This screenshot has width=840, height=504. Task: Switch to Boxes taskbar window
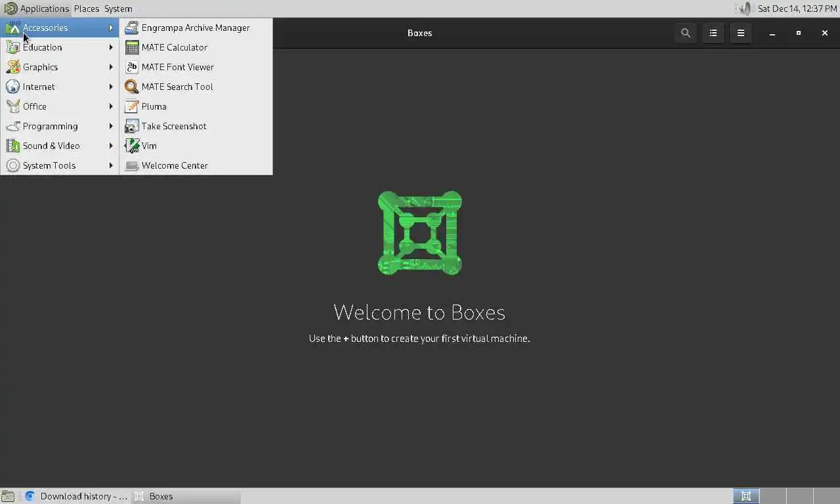point(186,496)
